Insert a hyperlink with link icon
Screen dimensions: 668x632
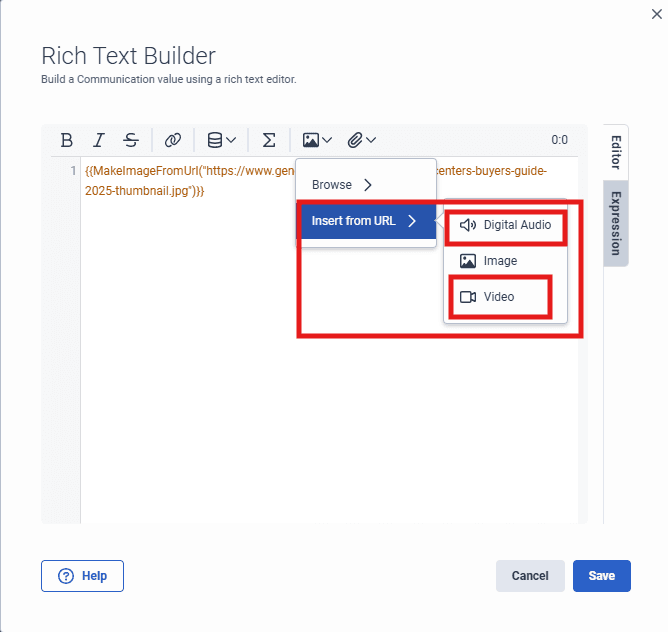click(x=173, y=141)
